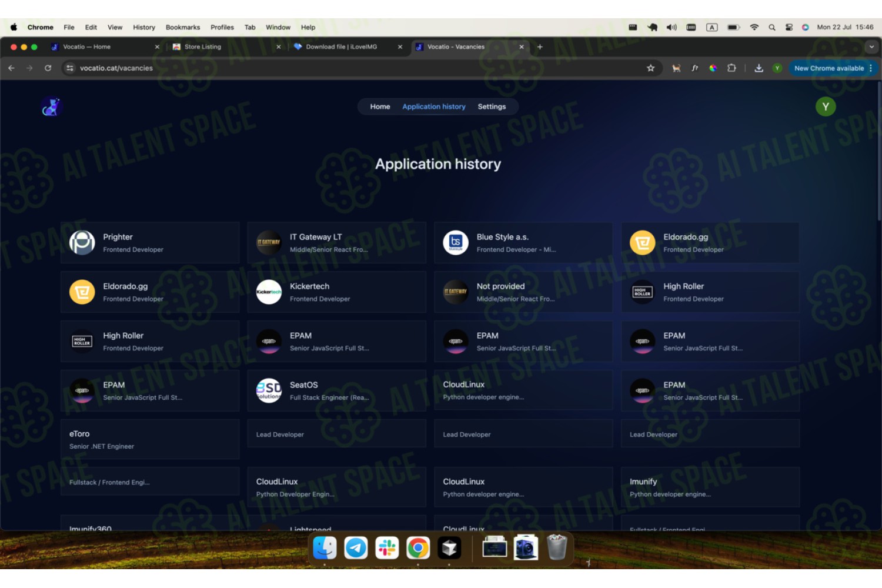
Task: Switch to the Store Listing tab
Action: (x=226, y=47)
